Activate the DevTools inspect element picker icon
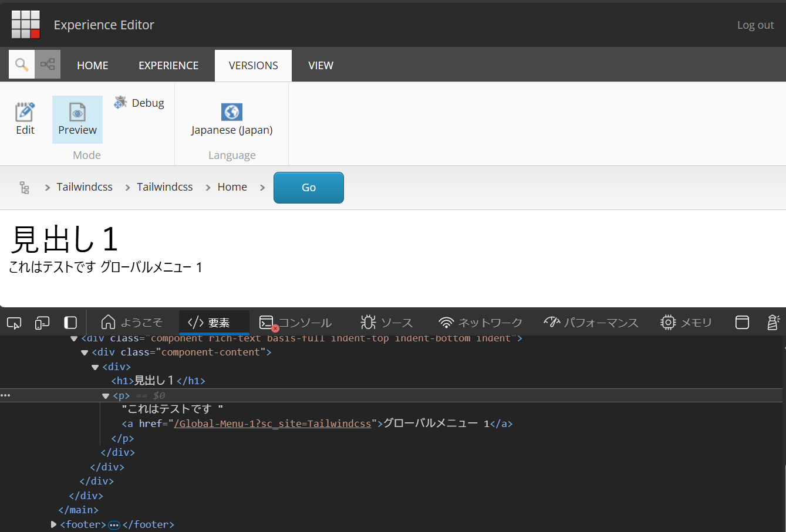Viewport: 786px width, 532px height. coord(14,323)
